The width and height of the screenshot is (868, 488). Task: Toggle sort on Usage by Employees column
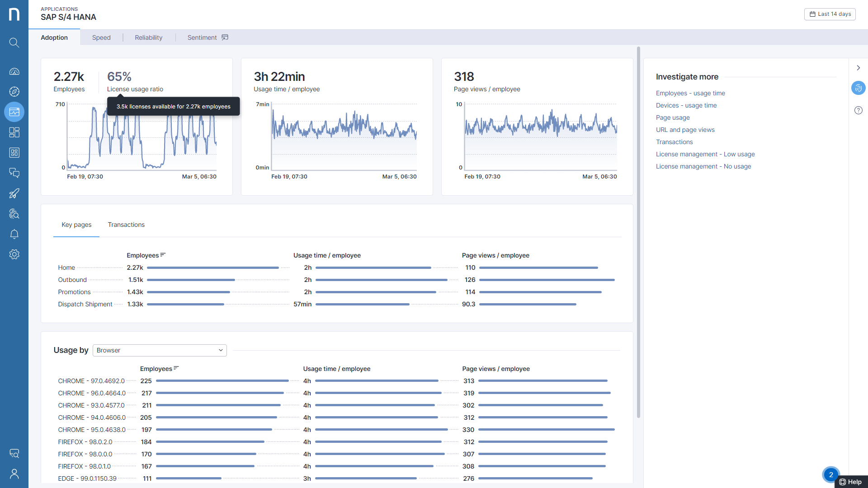(x=176, y=368)
